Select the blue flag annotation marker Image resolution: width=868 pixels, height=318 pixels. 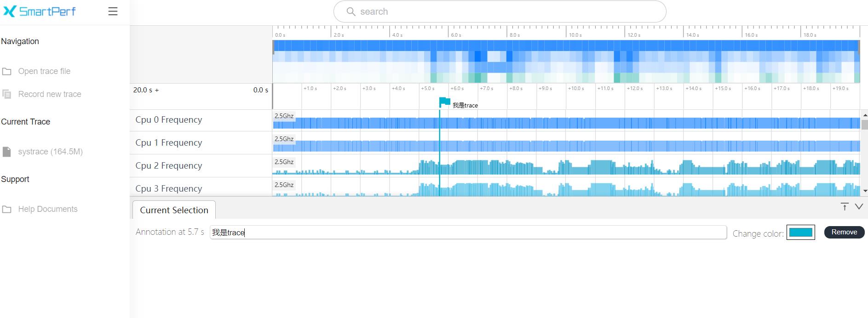coord(444,102)
